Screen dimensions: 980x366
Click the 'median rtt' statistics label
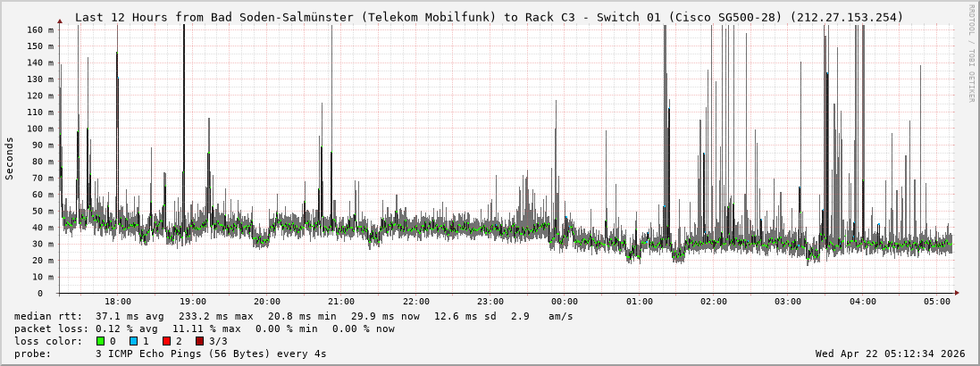click(x=48, y=316)
